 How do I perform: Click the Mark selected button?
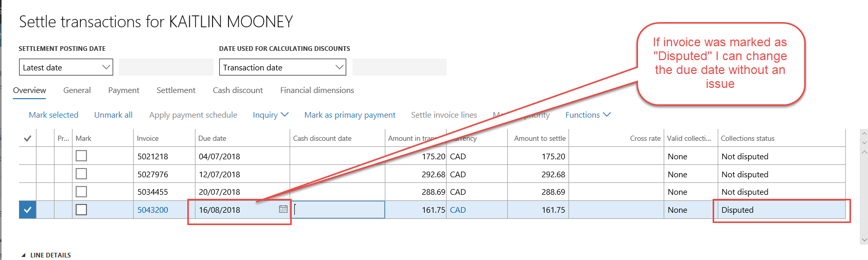click(x=54, y=115)
